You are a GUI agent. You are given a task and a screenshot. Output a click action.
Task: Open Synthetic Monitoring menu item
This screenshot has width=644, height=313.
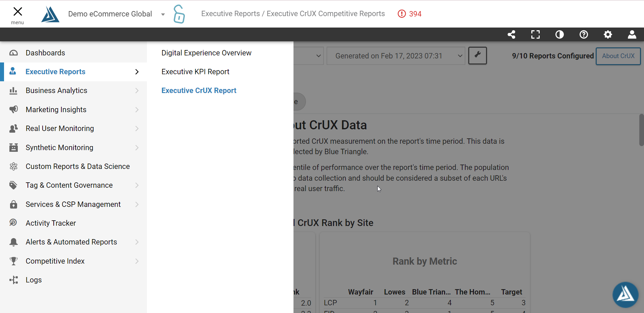(x=73, y=147)
